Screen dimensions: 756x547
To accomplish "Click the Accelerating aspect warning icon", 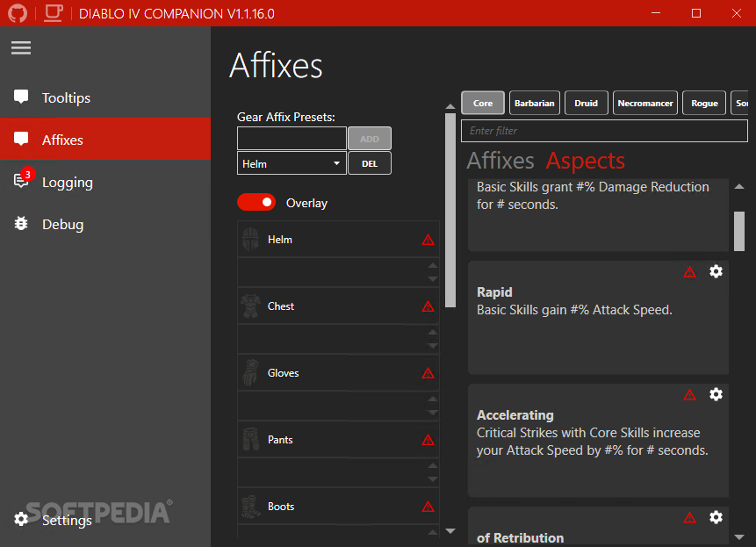I will 690,395.
